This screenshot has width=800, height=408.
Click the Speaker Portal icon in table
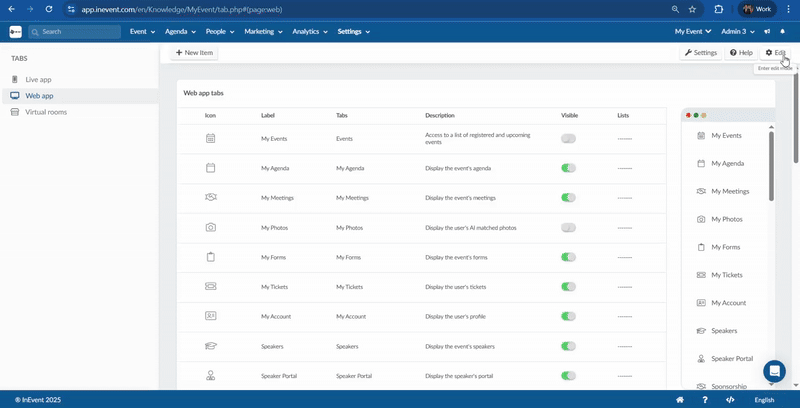[210, 376]
